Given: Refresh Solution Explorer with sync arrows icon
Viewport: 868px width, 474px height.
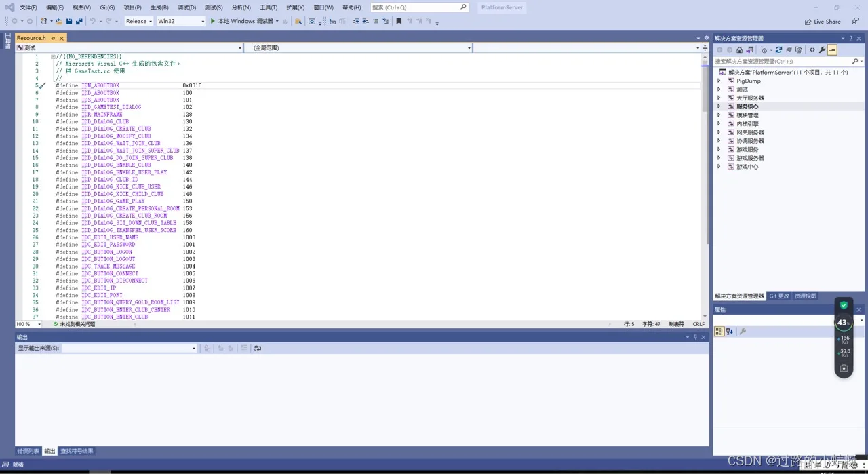Looking at the screenshot, I should [778, 50].
